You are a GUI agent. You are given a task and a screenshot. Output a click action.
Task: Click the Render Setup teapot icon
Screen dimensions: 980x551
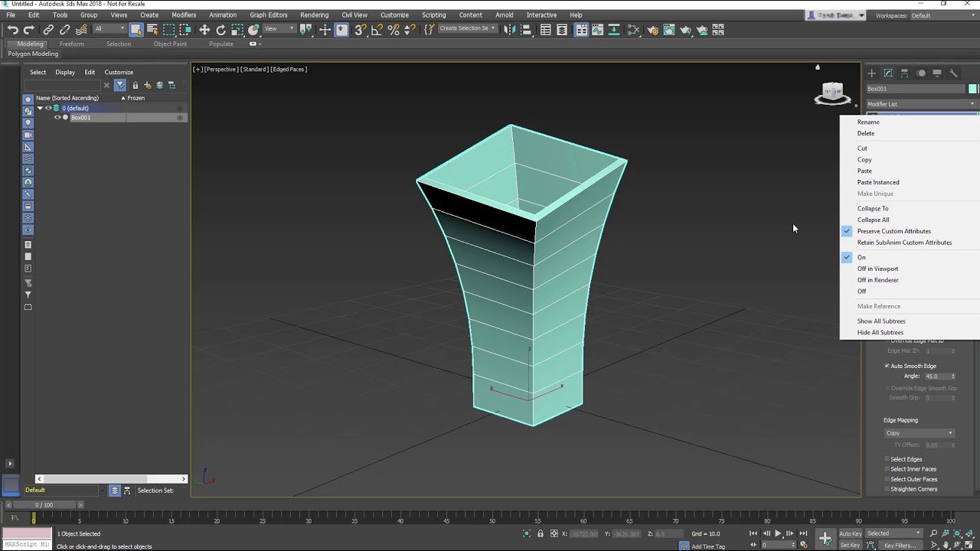tap(652, 30)
